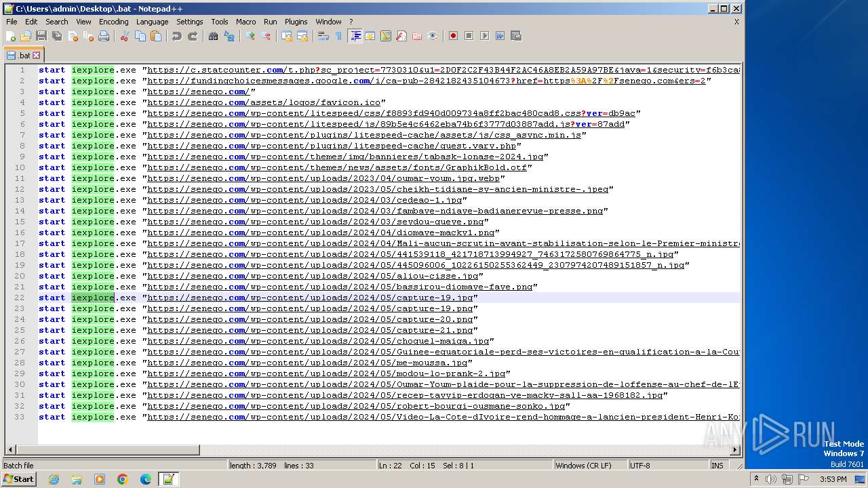Open the File menu
The width and height of the screenshot is (868, 488).
(x=12, y=22)
